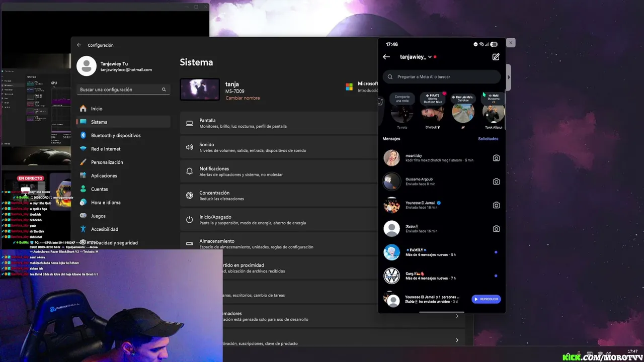Click Cambiar nombre link

[243, 98]
